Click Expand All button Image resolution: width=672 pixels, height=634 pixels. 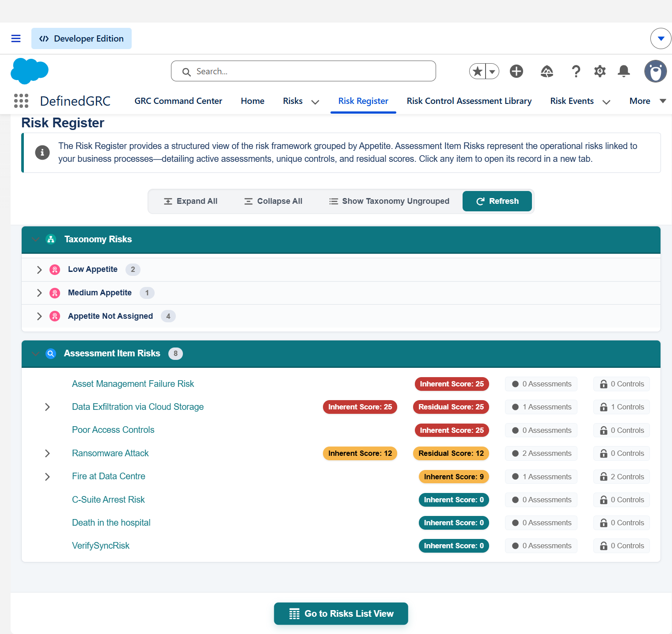click(190, 201)
